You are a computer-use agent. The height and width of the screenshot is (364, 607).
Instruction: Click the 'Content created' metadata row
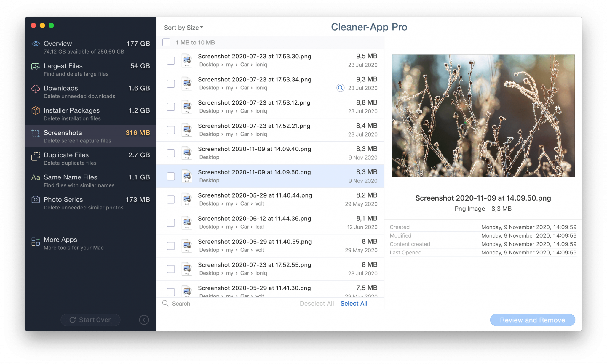[483, 244]
